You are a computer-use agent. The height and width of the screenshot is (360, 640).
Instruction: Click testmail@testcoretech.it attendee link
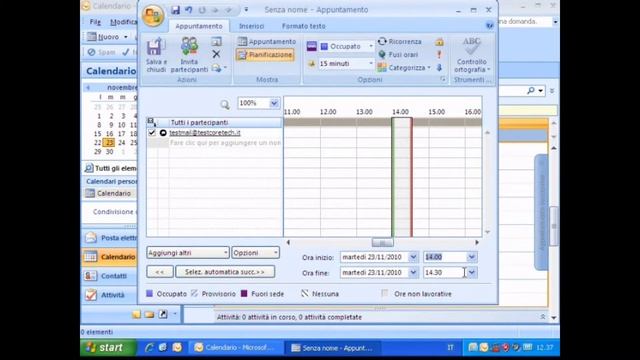(x=205, y=133)
